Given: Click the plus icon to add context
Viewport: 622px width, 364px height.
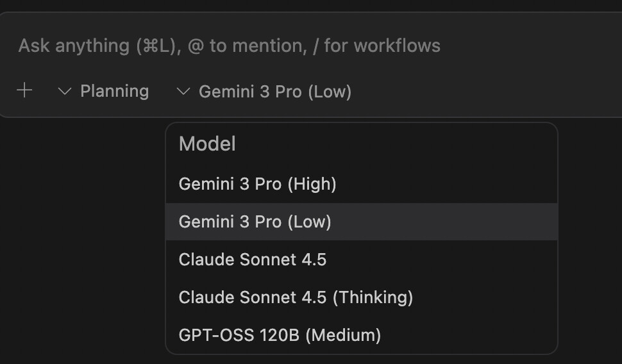Looking at the screenshot, I should [x=24, y=90].
